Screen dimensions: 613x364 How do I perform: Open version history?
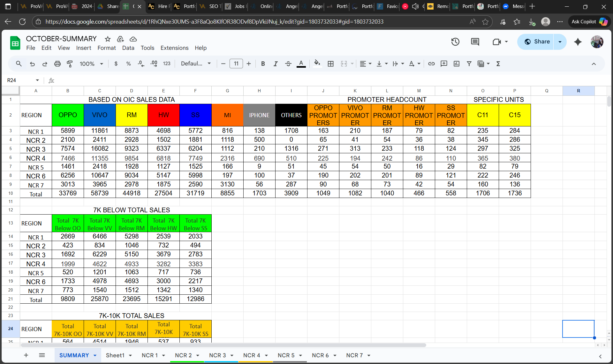455,42
